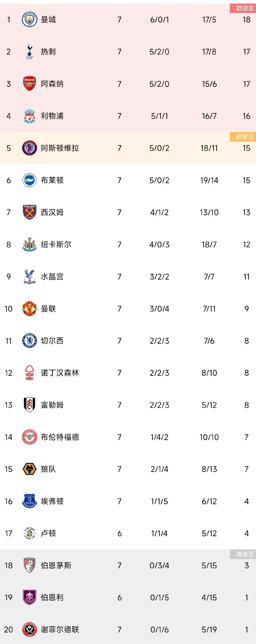Open team name 谢菲尔德联
The image size is (256, 644).
pos(60,630)
